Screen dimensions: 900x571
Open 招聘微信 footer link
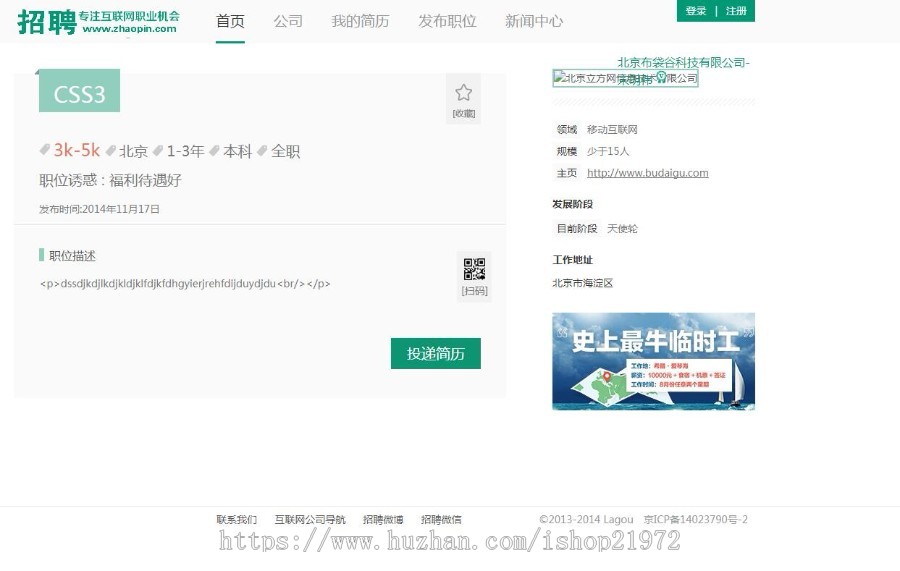(x=441, y=519)
